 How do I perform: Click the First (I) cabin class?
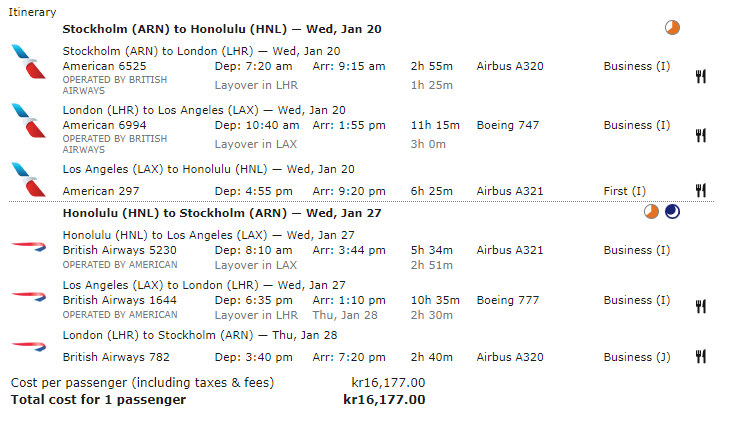tap(625, 190)
